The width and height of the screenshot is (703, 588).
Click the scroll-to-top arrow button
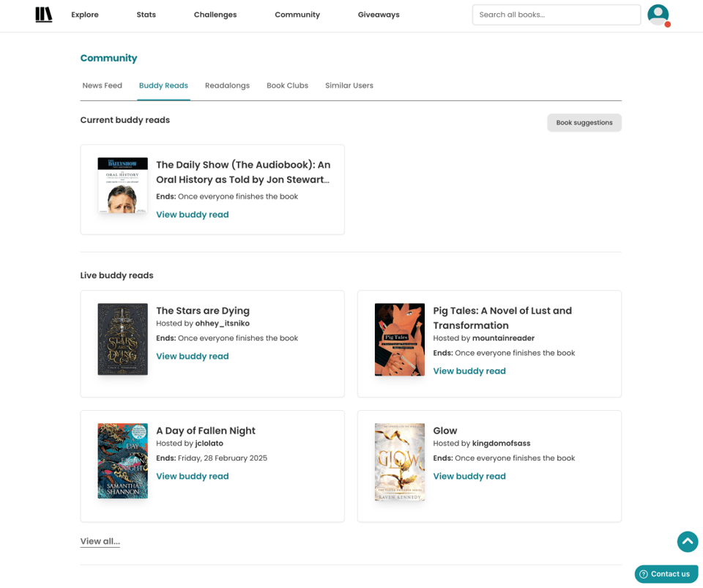click(x=687, y=542)
